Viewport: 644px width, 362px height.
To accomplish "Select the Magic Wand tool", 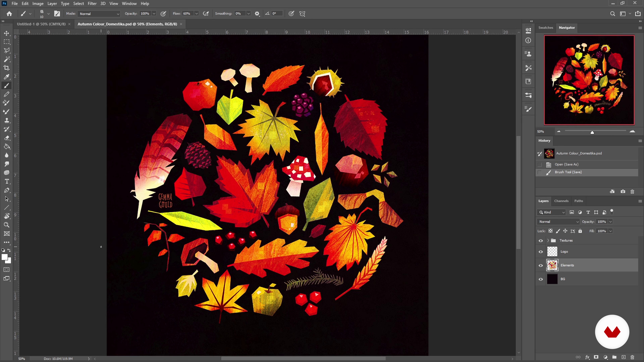I will 7,59.
